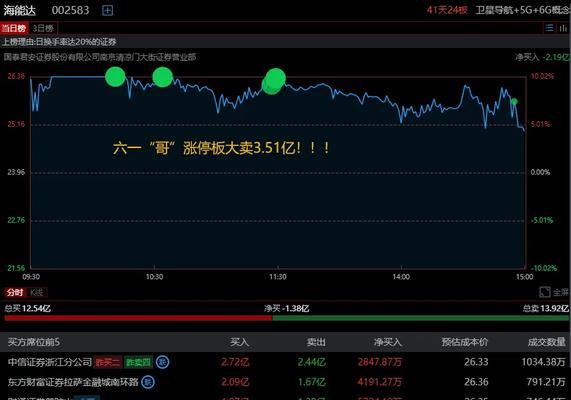Switch chart to K线 mode
The width and height of the screenshot is (571, 400).
(x=36, y=292)
